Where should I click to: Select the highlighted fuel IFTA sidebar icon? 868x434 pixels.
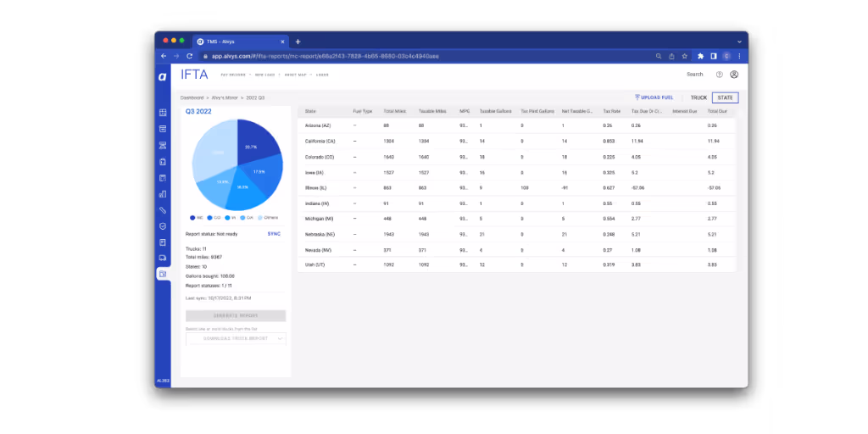[163, 274]
